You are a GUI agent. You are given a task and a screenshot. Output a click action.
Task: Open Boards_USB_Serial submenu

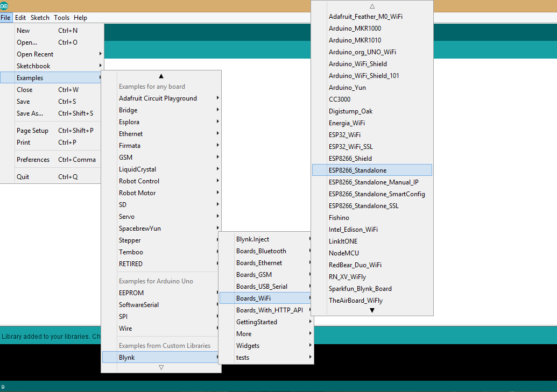(x=266, y=286)
